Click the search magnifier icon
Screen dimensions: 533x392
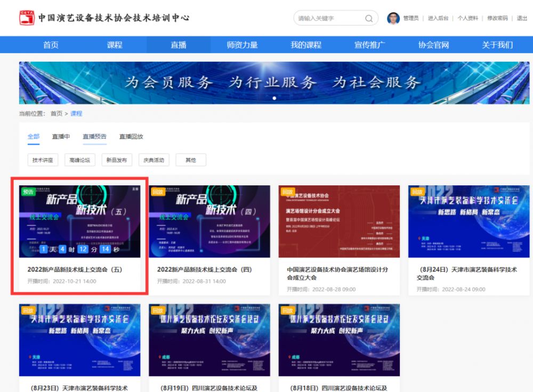point(369,18)
